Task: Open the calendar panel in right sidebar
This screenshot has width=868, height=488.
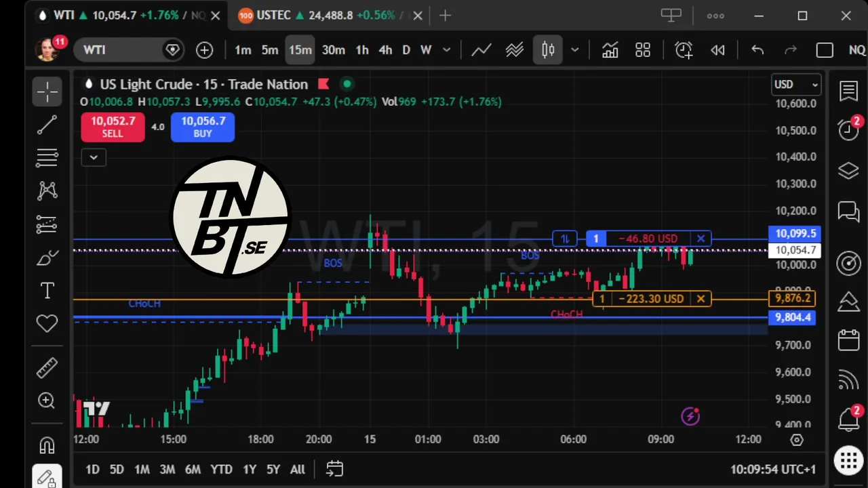Action: pyautogui.click(x=848, y=340)
